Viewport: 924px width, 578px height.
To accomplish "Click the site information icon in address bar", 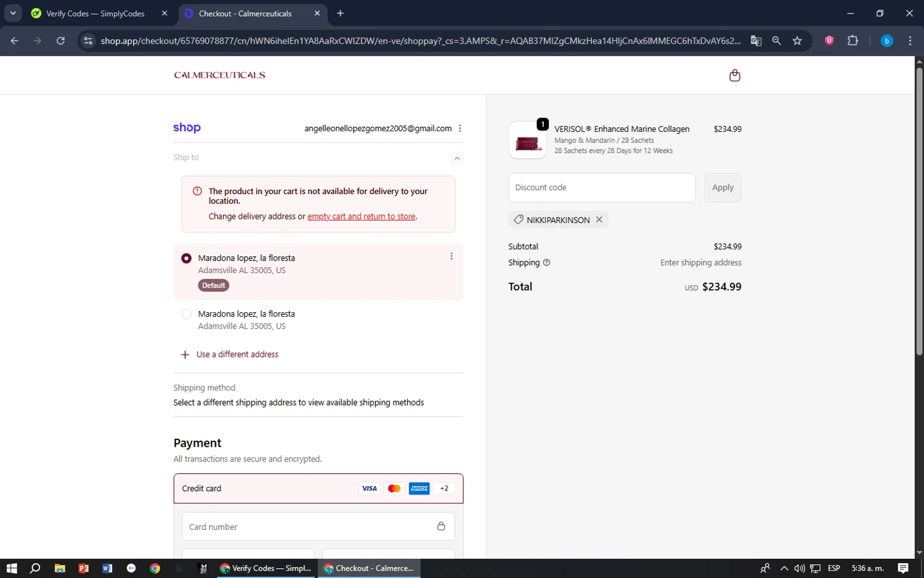I will click(x=88, y=41).
